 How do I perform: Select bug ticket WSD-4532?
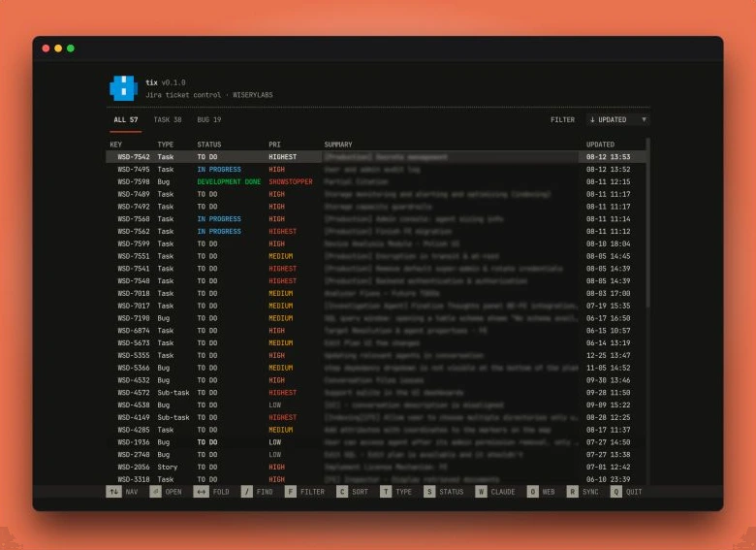click(376, 380)
